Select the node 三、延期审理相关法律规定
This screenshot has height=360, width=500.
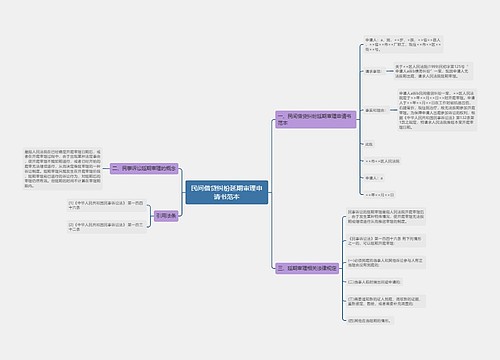[x=307, y=268]
